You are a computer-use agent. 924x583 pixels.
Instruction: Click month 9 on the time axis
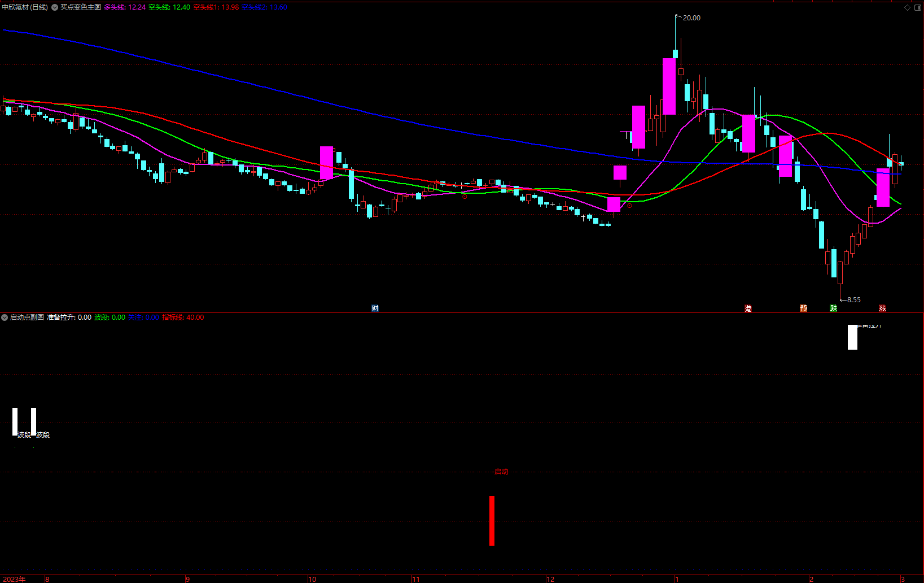coord(188,579)
